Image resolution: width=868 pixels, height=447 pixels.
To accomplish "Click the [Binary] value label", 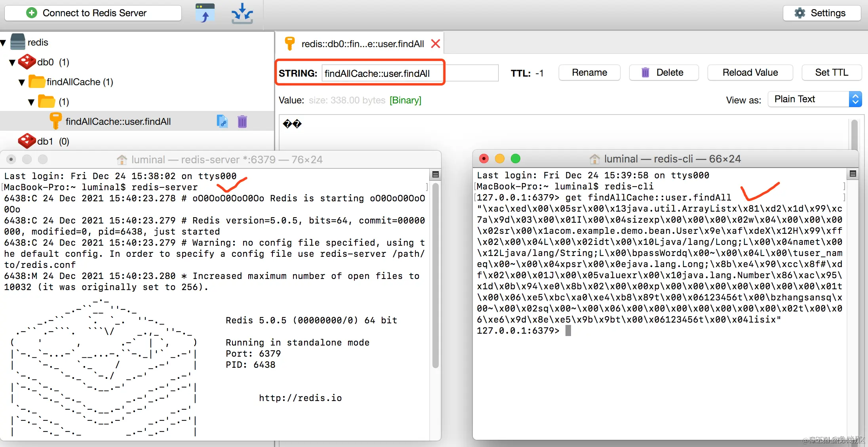I will [405, 100].
